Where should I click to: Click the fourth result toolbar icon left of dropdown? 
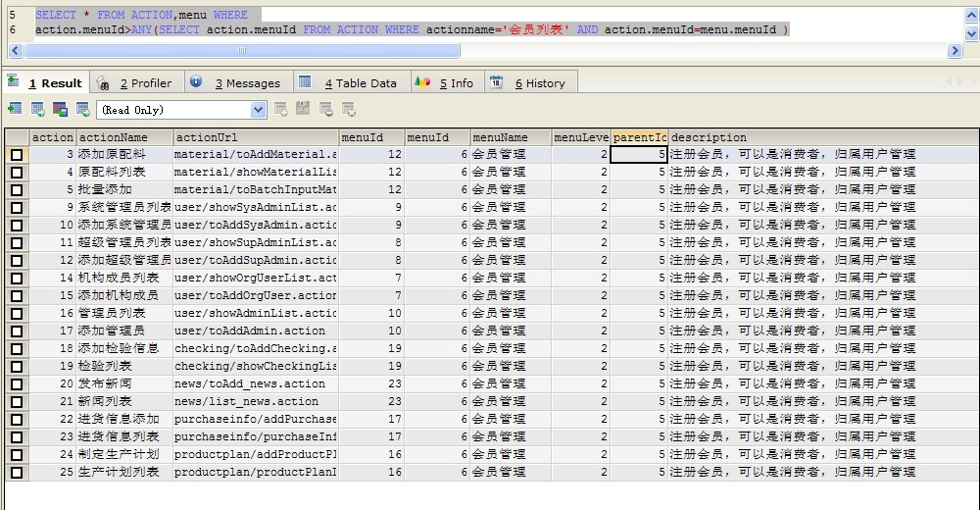pyautogui.click(x=83, y=110)
